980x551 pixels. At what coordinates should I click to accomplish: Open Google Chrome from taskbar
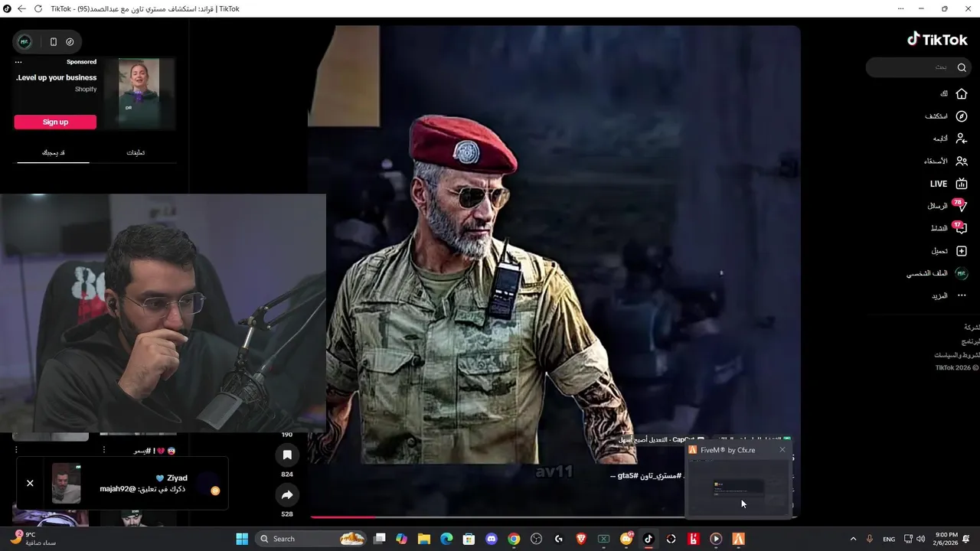[514, 539]
